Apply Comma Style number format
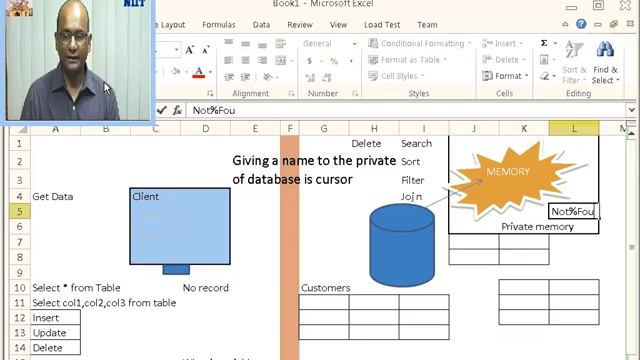The image size is (640, 360). 351,61
